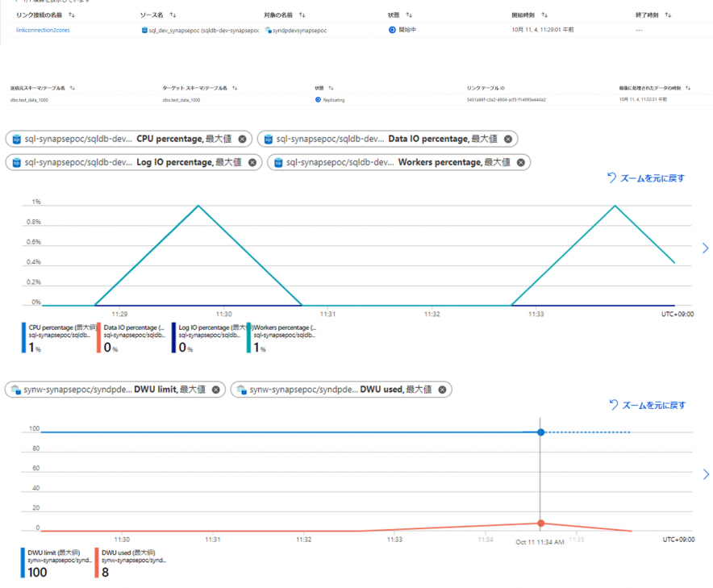Viewport: 713px width, 588px height.
Task: Sort by source name column
Action: (173, 15)
